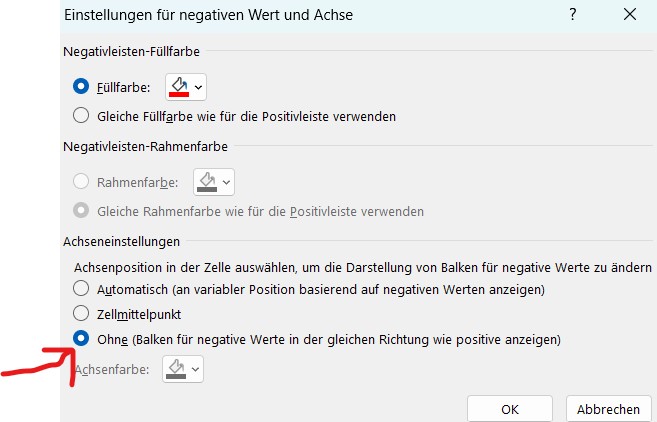Confirm settings with the OK button

tap(510, 409)
